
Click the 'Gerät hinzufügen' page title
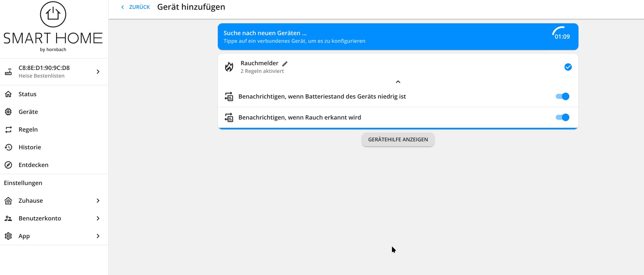191,7
